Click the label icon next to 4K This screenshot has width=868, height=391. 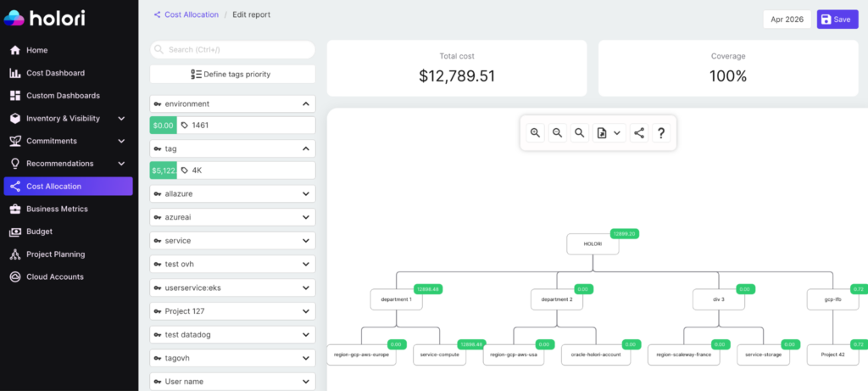[184, 170]
